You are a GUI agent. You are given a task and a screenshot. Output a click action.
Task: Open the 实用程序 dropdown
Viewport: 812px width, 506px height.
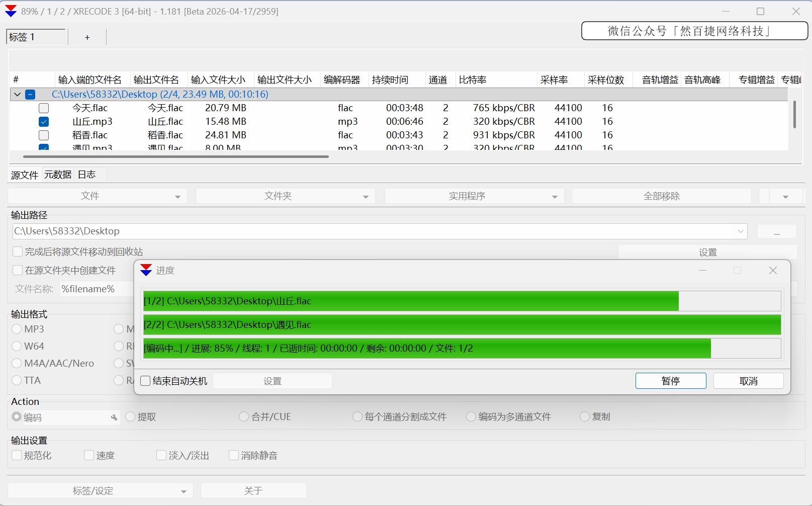click(x=555, y=196)
